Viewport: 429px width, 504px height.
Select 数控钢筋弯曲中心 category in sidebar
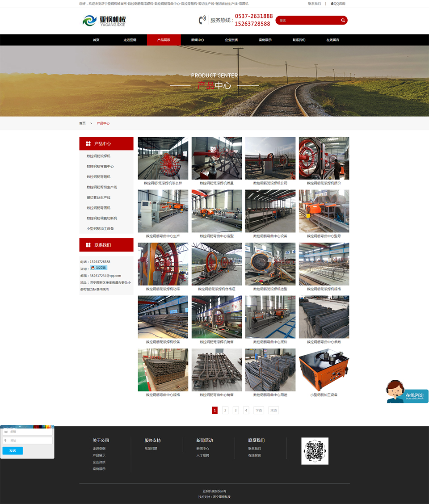tap(100, 167)
